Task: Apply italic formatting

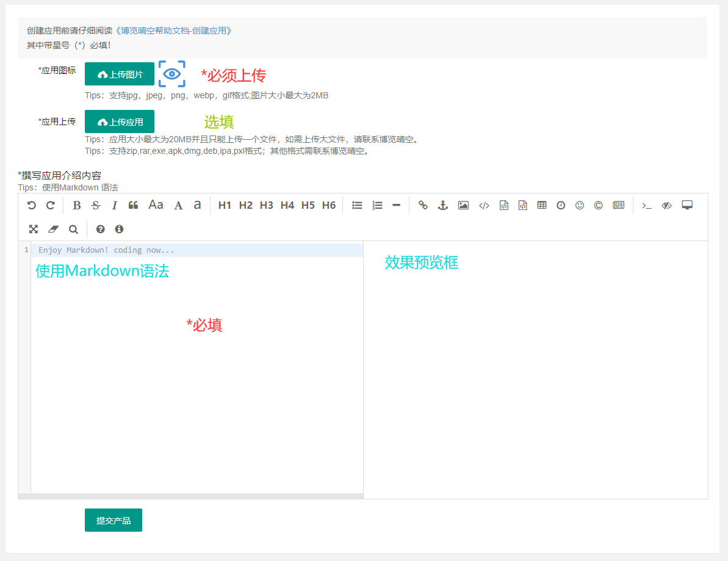Action: point(114,205)
